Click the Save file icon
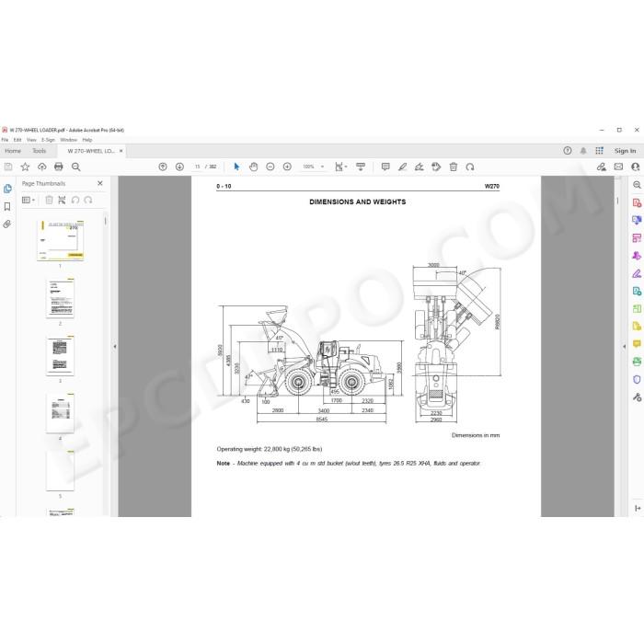Viewport: 644px width, 644px height. (x=8, y=167)
